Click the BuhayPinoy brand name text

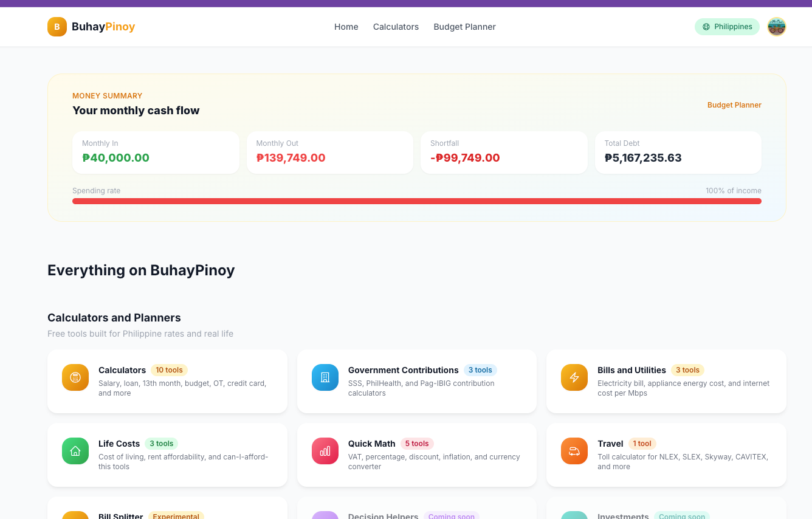pos(103,27)
